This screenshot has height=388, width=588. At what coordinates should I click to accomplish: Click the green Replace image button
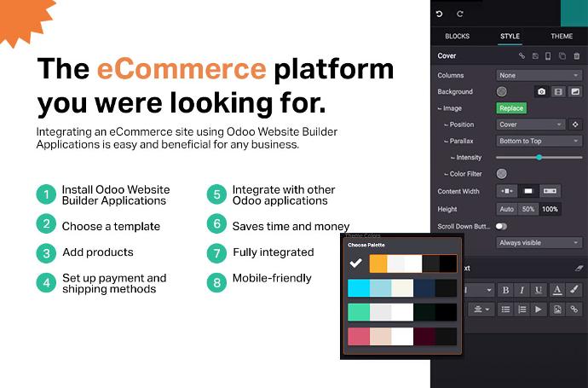pos(511,108)
